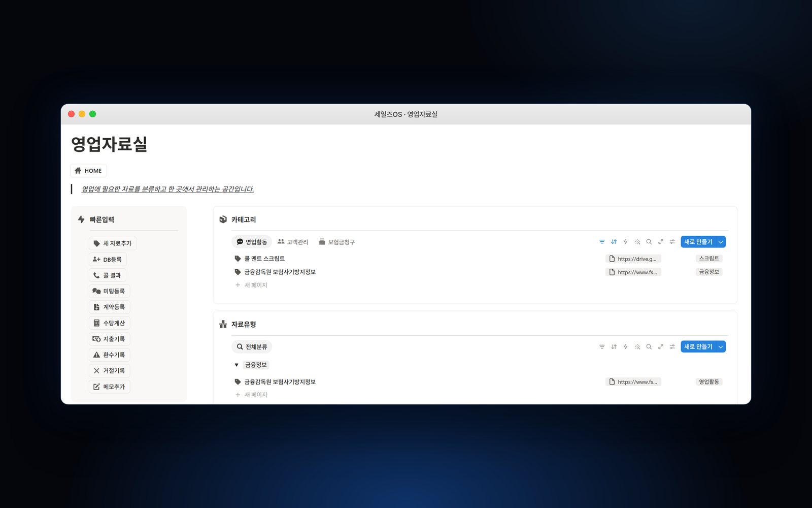
Task: Open the 새로 만들기 dropdown arrow in 자료유형
Action: point(721,346)
